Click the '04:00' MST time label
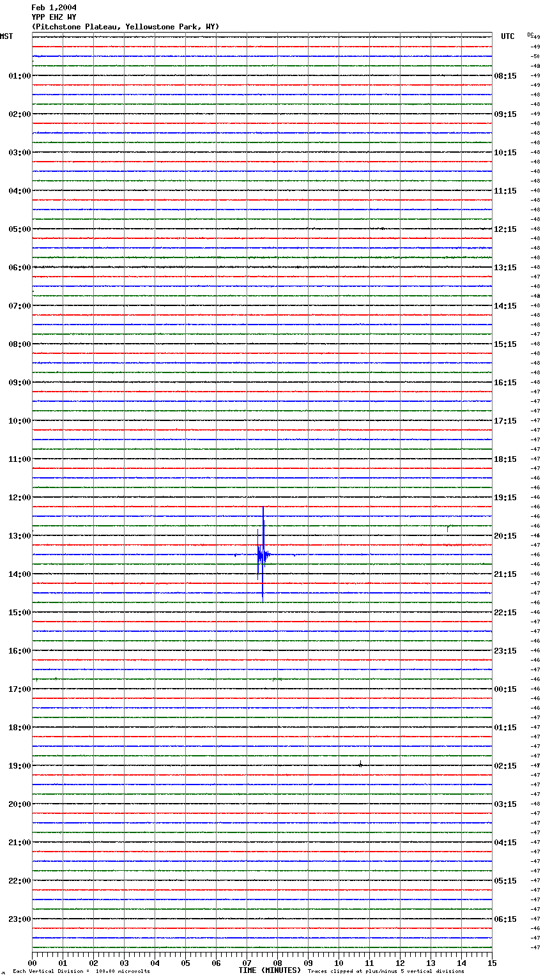 point(20,191)
